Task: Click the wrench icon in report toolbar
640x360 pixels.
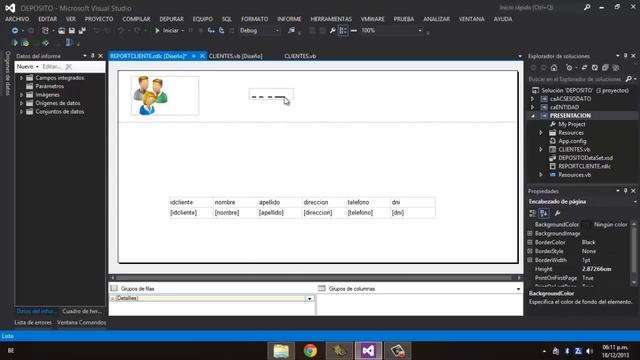Action: pos(333,31)
